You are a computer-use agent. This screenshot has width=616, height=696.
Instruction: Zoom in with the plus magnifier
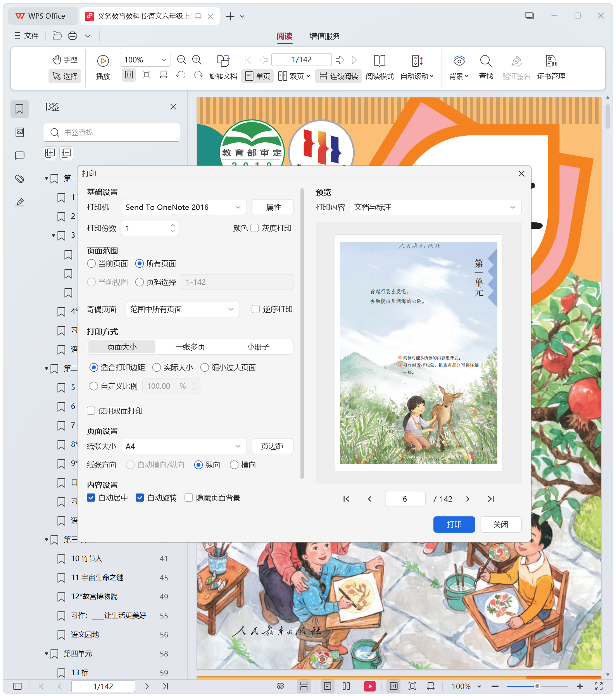click(x=197, y=60)
